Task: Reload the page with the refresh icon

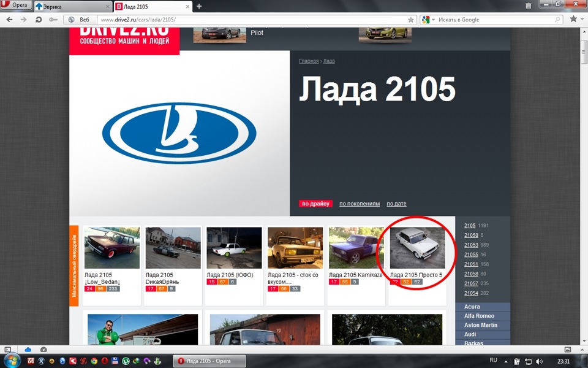Action: pyautogui.click(x=38, y=20)
